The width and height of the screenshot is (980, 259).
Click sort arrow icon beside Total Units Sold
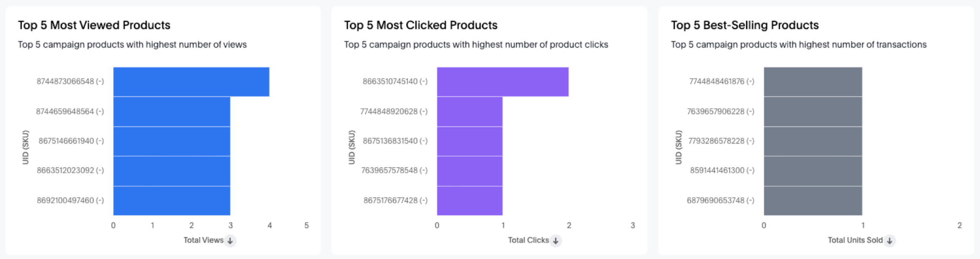[889, 241]
